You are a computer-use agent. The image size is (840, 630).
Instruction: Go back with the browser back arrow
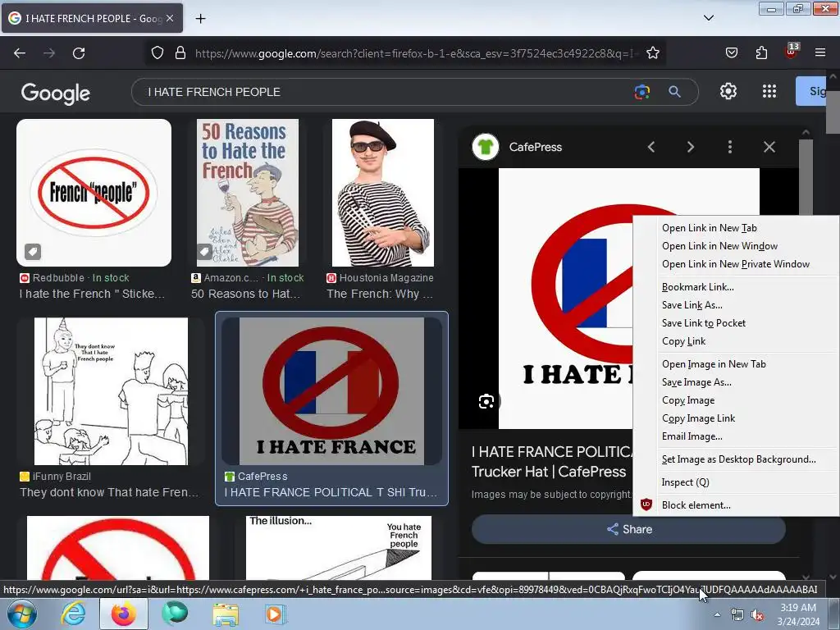[20, 53]
